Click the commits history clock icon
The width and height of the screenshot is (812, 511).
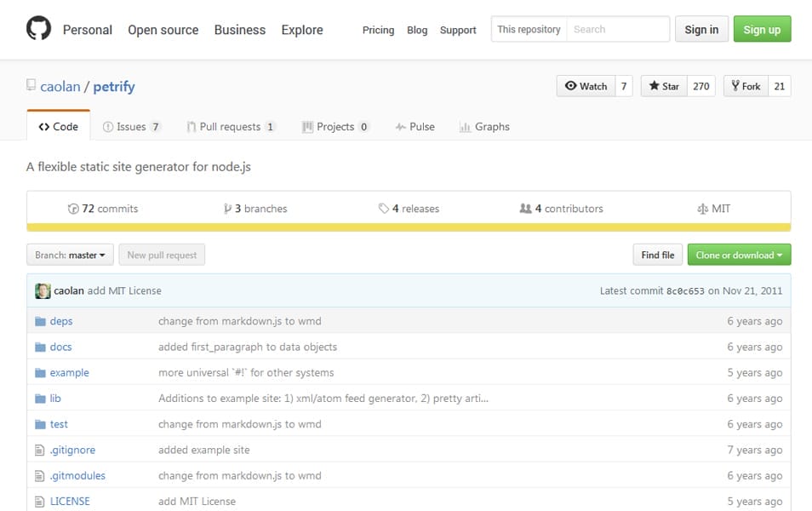click(73, 209)
